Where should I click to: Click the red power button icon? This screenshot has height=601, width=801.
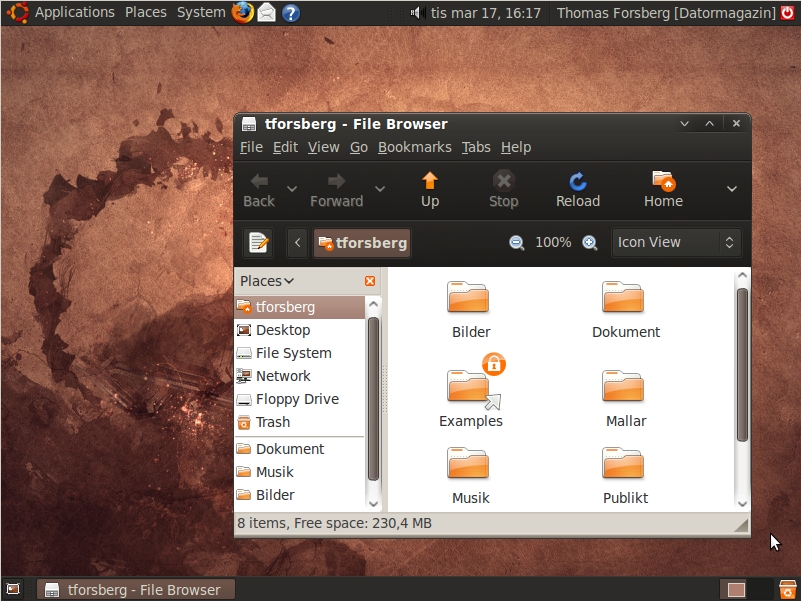(x=788, y=12)
